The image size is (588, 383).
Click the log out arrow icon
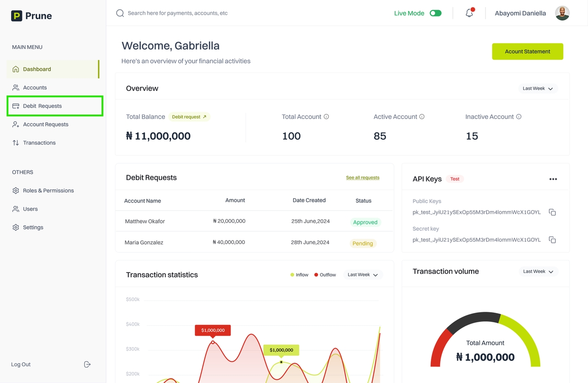[x=87, y=365]
